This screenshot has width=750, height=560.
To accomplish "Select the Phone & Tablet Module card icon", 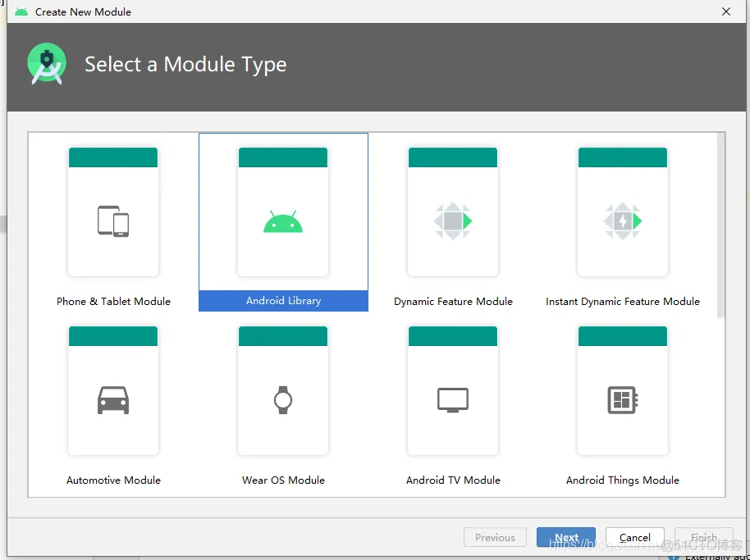I will 113,221.
